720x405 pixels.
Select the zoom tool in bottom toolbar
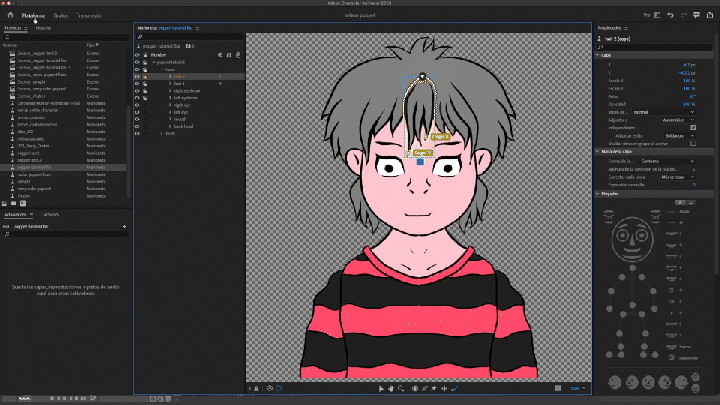pos(401,388)
